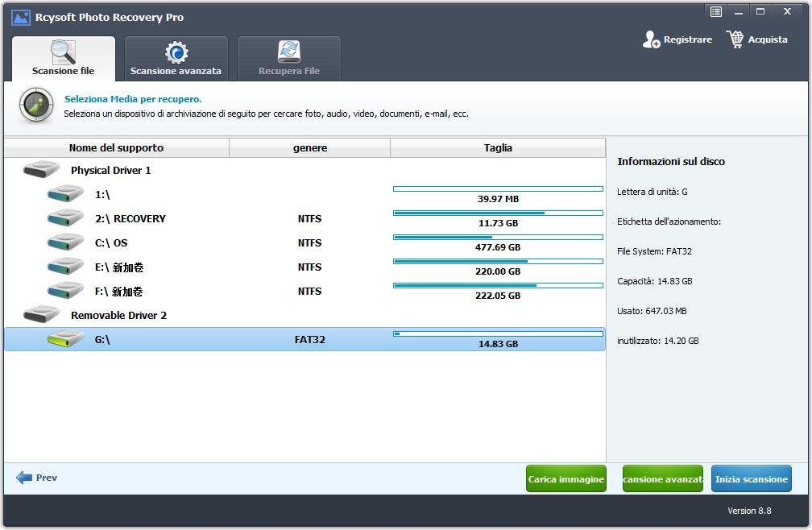Sort by Nome del supporto column header
Screen dimensions: 812x530
pos(116,147)
